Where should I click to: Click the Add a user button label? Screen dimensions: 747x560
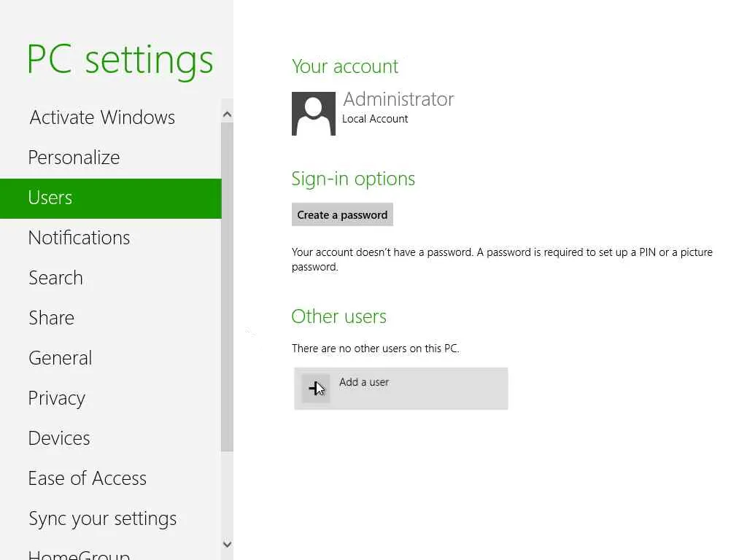click(364, 382)
